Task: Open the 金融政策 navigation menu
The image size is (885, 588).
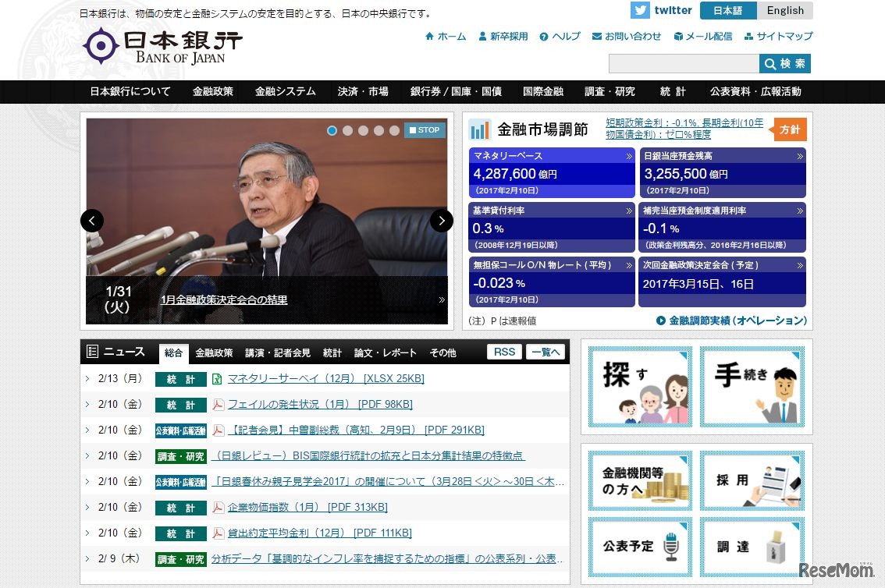Action: (x=212, y=91)
